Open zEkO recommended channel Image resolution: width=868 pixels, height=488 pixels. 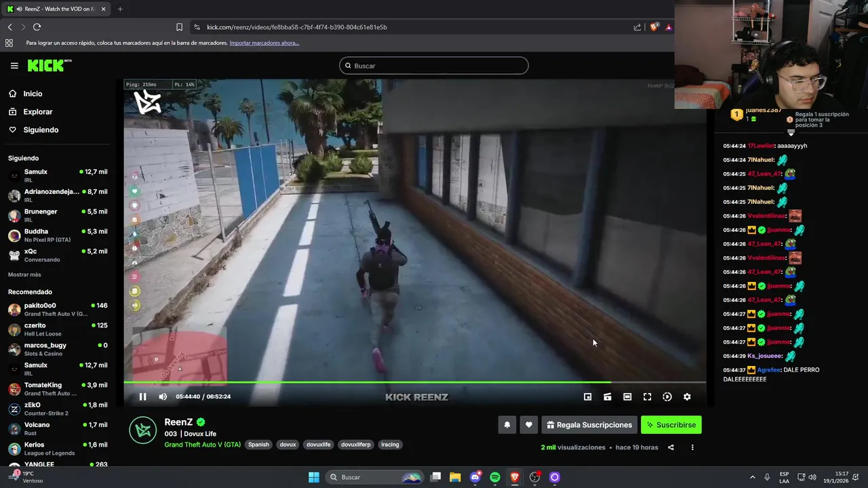58,409
